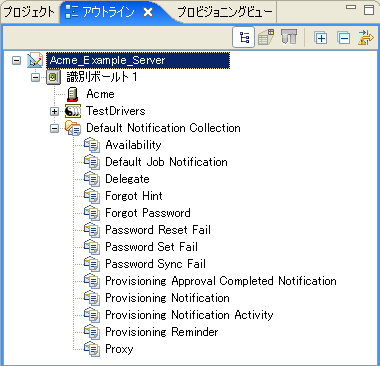Open the プロビジョニングビュー tab
Image resolution: width=380 pixels, height=366 pixels.
pyautogui.click(x=225, y=12)
